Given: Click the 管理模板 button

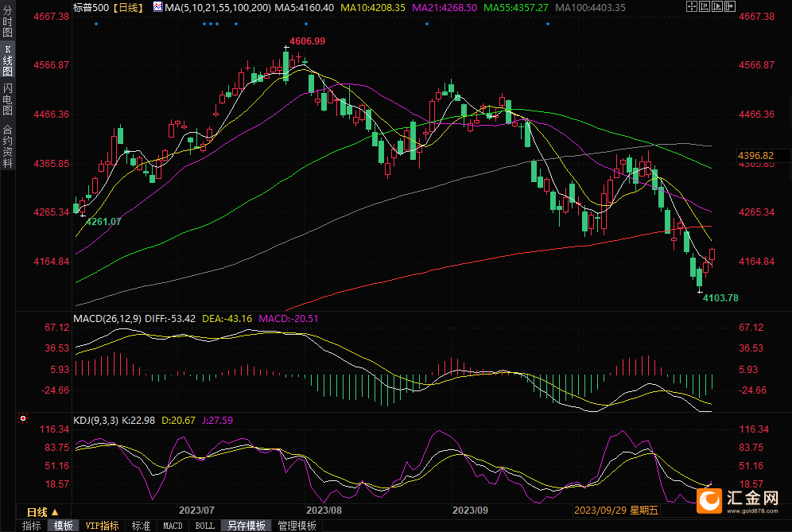Looking at the screenshot, I should [297, 526].
